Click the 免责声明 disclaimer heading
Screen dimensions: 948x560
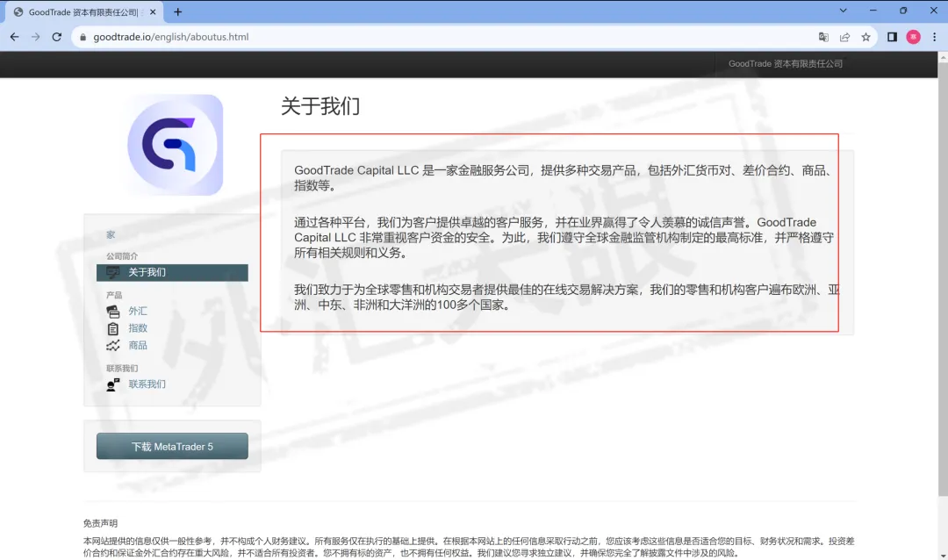(100, 523)
